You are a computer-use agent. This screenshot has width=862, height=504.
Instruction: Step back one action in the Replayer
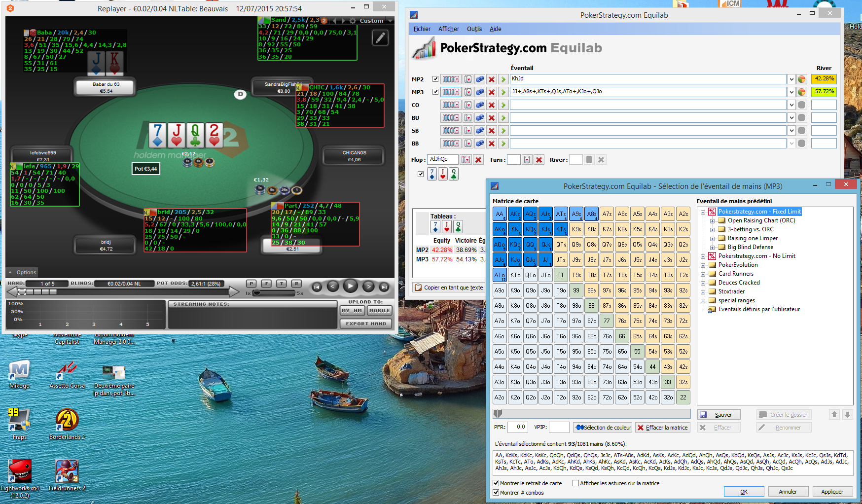pyautogui.click(x=333, y=286)
